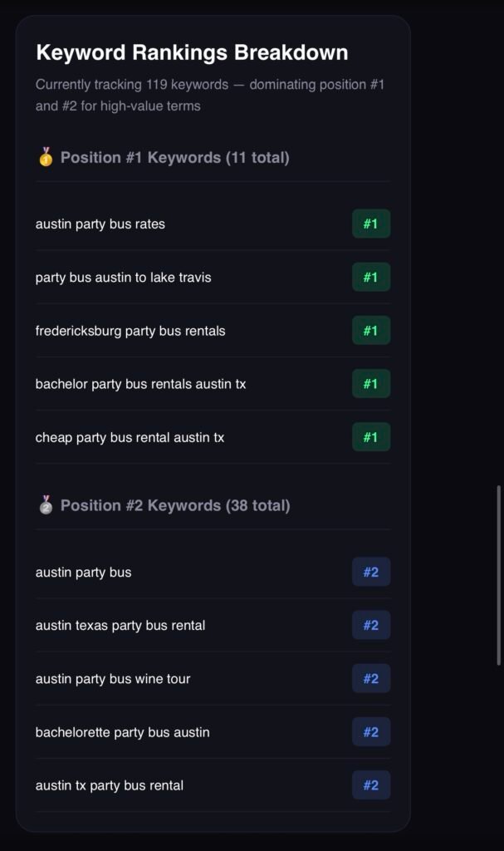Open "fredericksburg party bus rentals" keyword row
This screenshot has height=851, width=504.
point(130,331)
